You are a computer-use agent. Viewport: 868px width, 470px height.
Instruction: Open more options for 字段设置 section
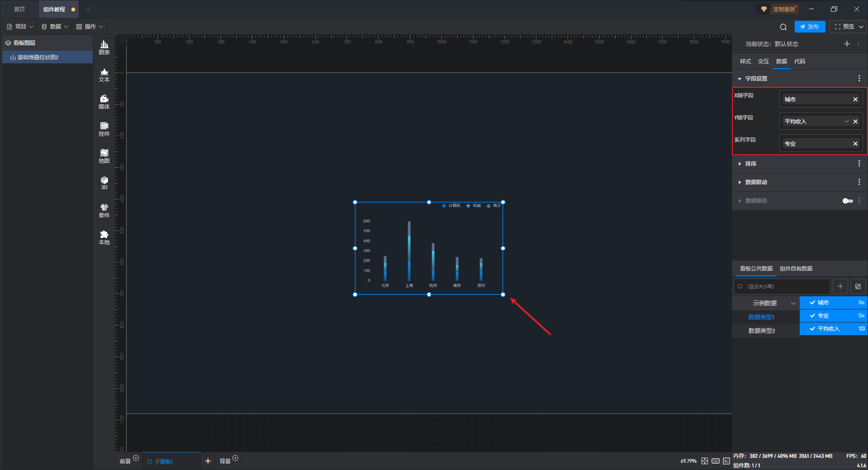tap(859, 79)
